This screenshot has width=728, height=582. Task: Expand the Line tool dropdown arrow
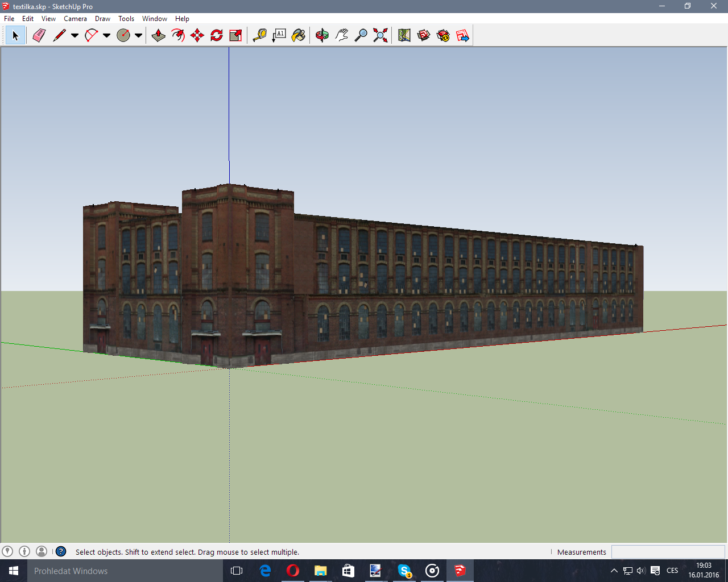[75, 35]
